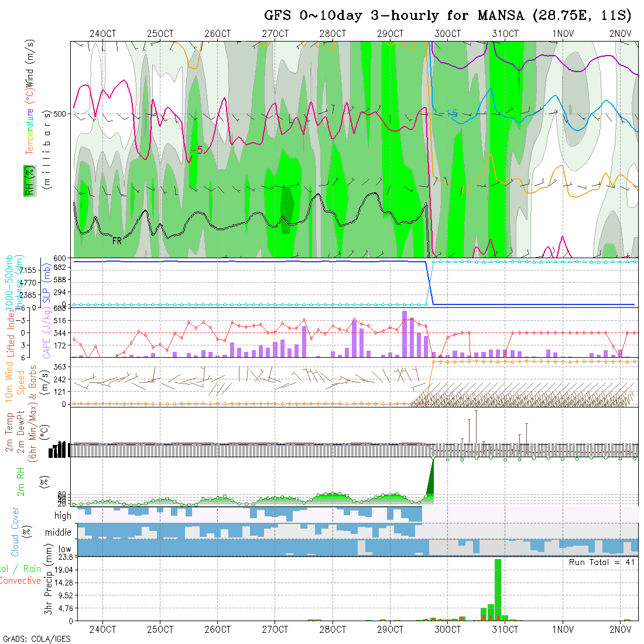
Task: Click the 500 millibar axis label
Action: 63,114
